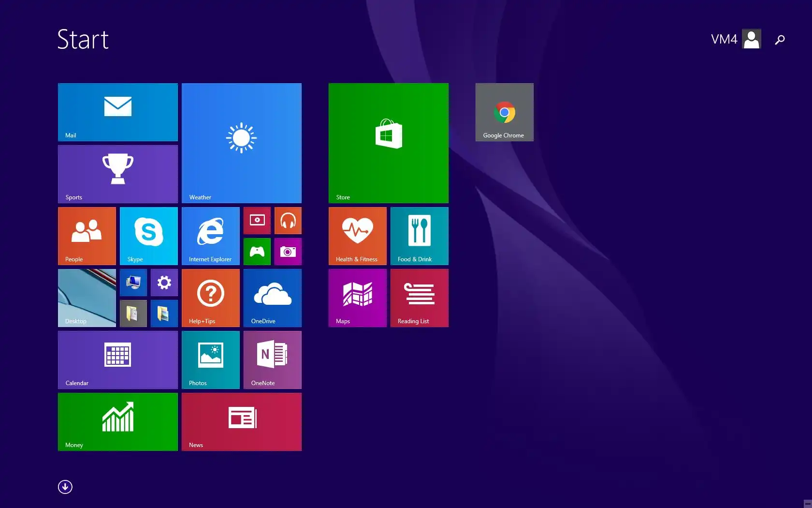Open the Maps tile

tap(358, 298)
